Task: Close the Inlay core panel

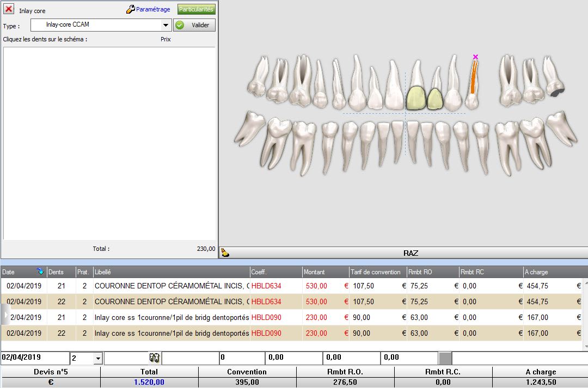Action: click(x=9, y=9)
